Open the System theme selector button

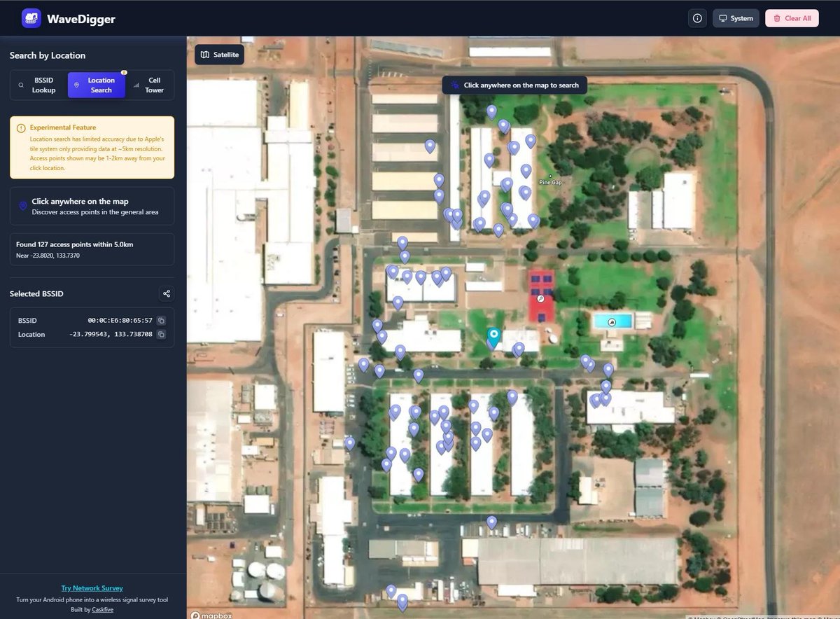click(736, 18)
